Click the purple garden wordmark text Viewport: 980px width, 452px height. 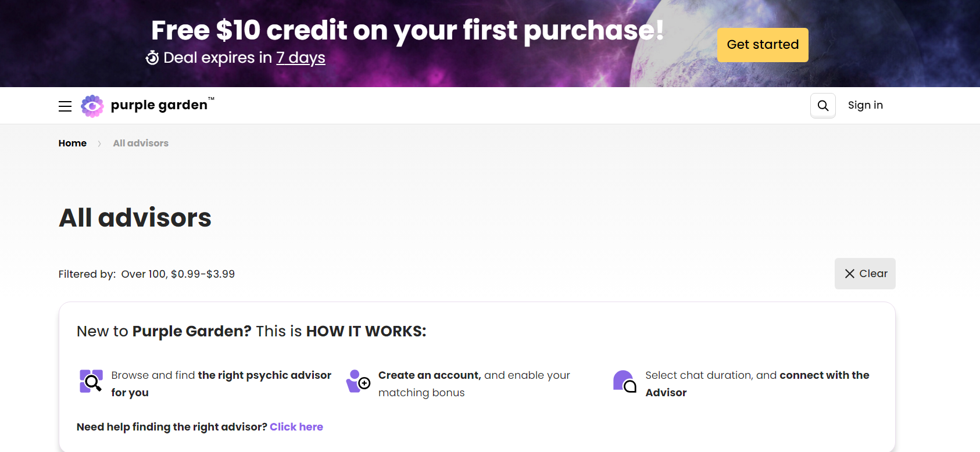tap(159, 105)
